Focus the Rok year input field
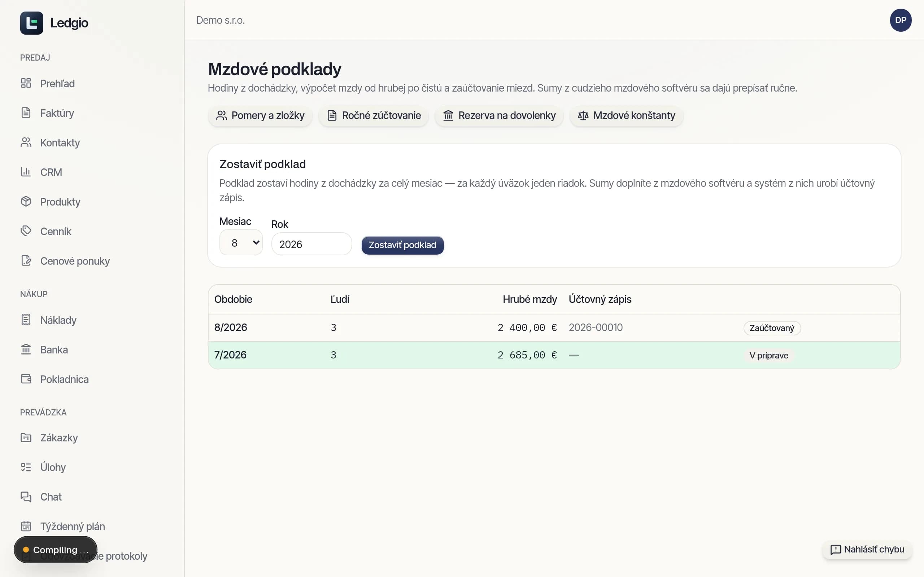 coord(311,244)
